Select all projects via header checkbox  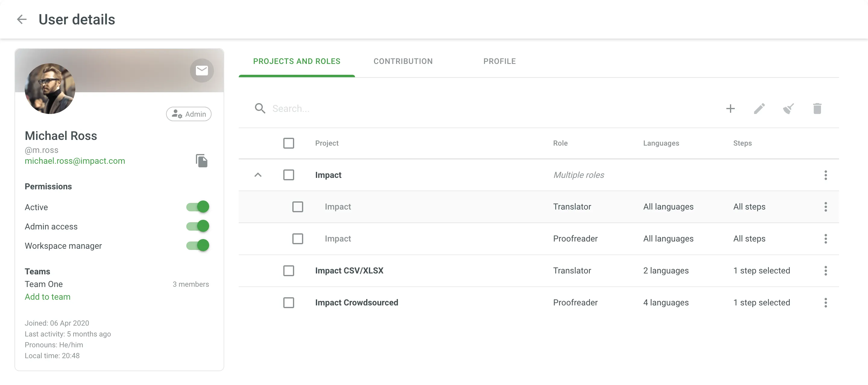pos(288,143)
